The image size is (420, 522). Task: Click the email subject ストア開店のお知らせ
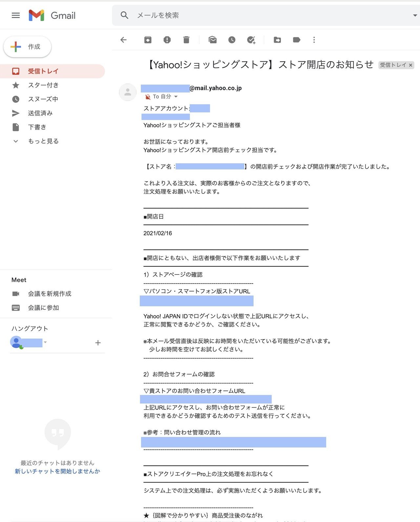point(325,65)
